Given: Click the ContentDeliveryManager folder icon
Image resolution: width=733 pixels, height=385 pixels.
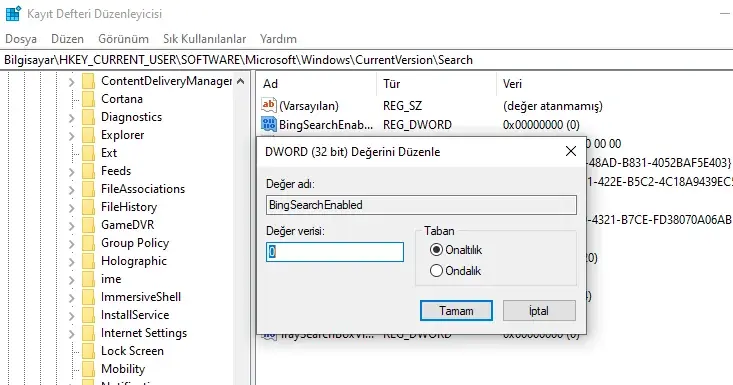Looking at the screenshot, I should pyautogui.click(x=88, y=81).
